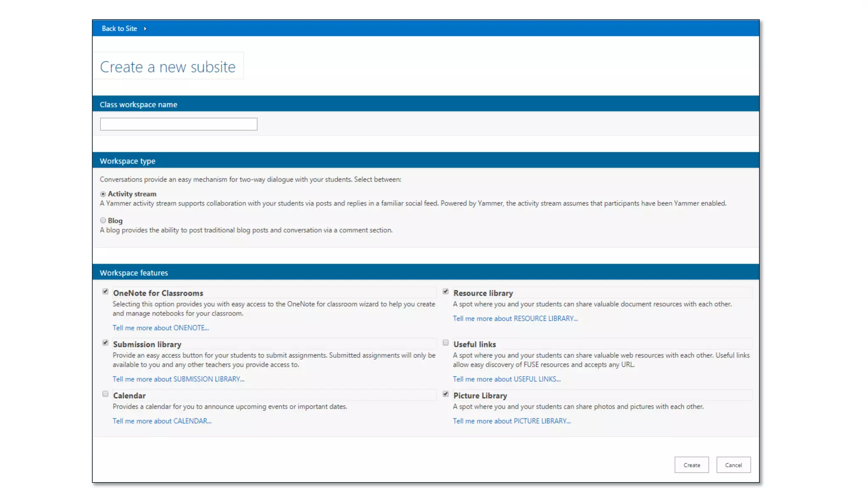Uncheck the Picture Library checkbox

pos(445,394)
